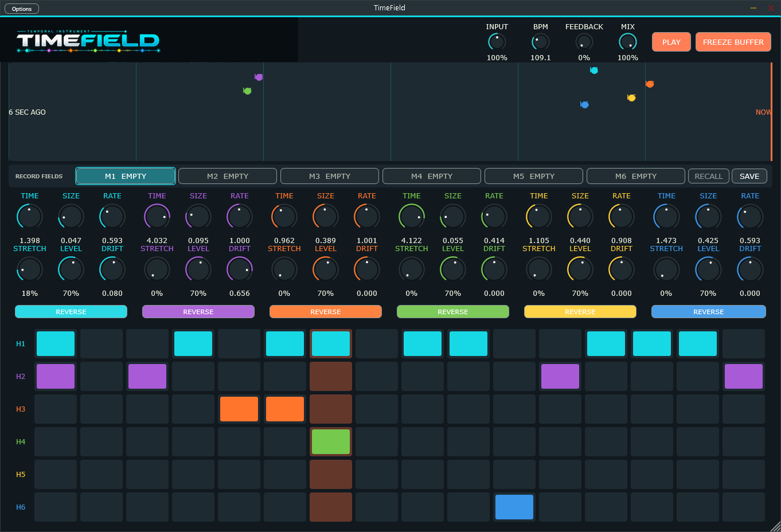Select the yellow head marker in the timeline
The image size is (781, 532).
point(631,98)
